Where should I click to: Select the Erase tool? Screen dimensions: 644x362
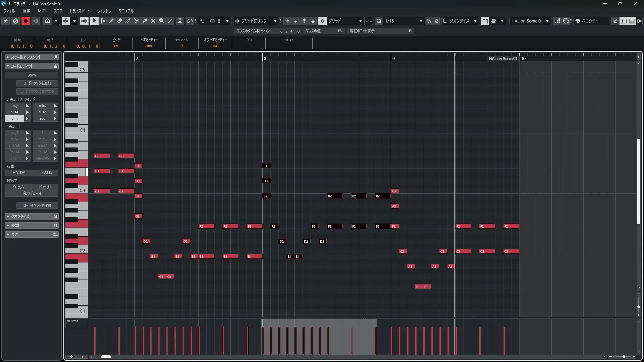coord(119,21)
